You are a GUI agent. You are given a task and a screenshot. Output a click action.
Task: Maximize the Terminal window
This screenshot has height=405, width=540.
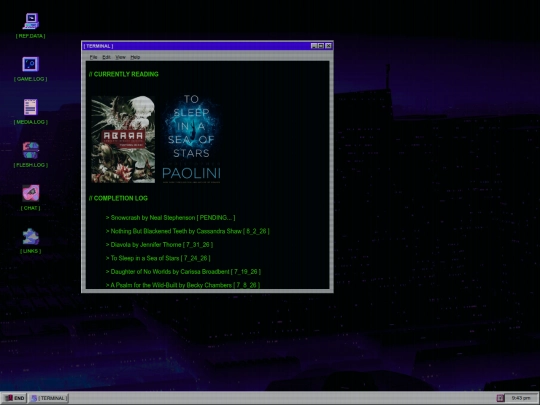321,46
